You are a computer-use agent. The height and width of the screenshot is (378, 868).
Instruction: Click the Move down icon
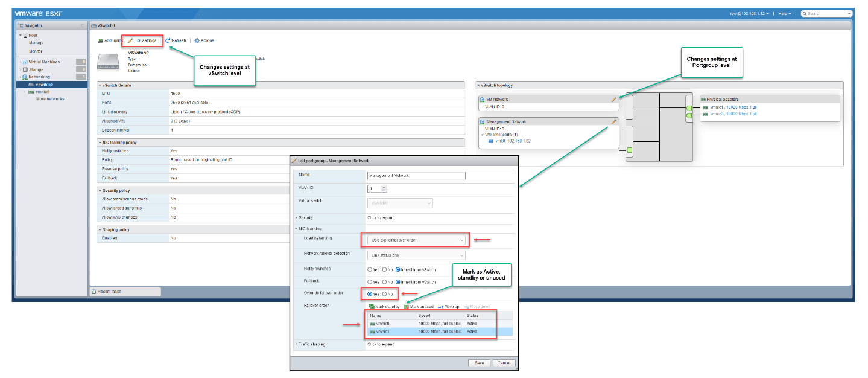(466, 307)
